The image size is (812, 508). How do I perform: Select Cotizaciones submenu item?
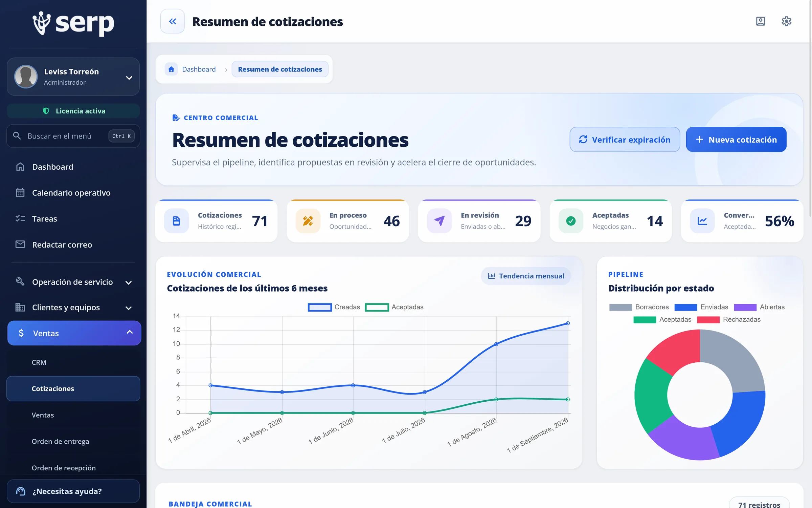73,388
